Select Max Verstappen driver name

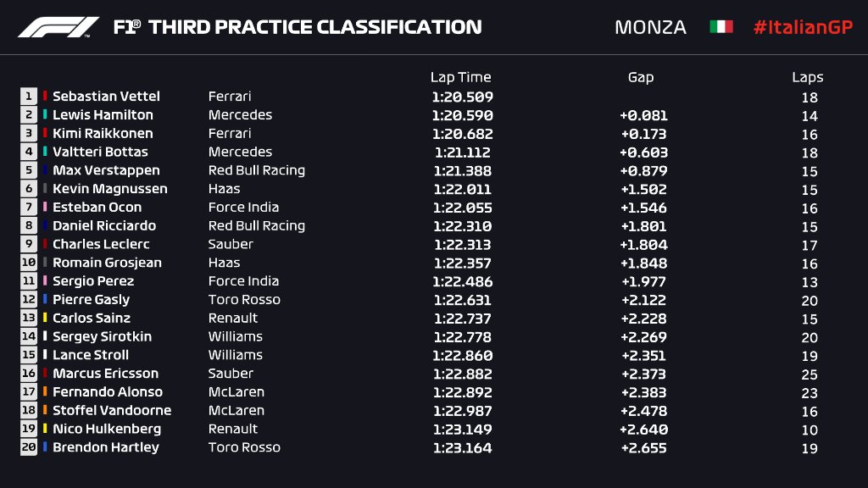tap(106, 170)
